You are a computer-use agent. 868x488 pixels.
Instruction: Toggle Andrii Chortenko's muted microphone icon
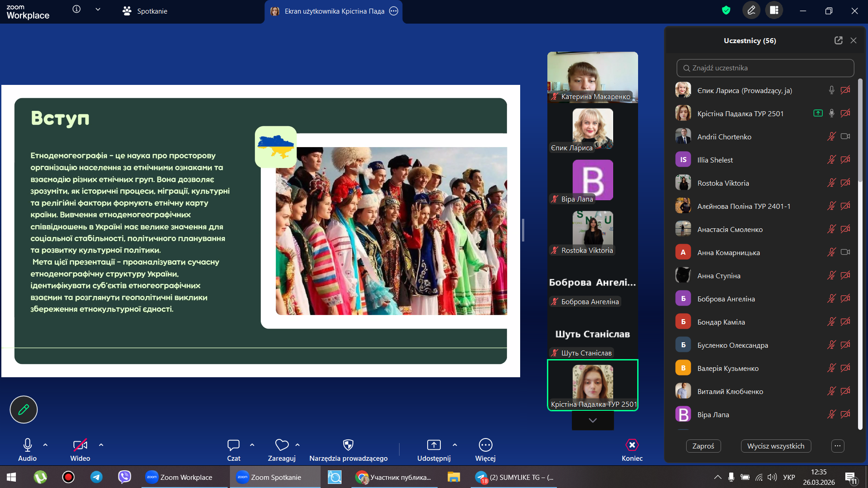click(x=831, y=137)
